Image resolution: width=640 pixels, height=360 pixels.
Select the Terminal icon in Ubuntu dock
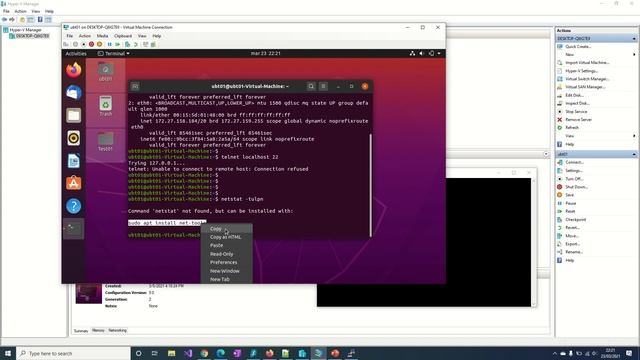pos(73,229)
